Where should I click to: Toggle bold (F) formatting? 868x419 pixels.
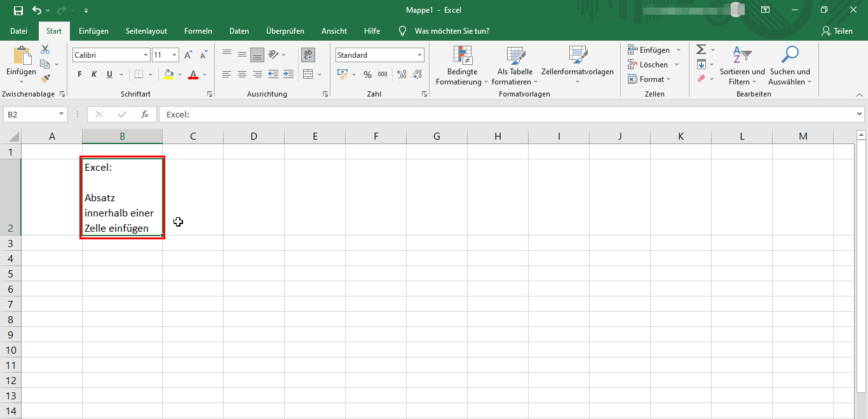(x=80, y=74)
